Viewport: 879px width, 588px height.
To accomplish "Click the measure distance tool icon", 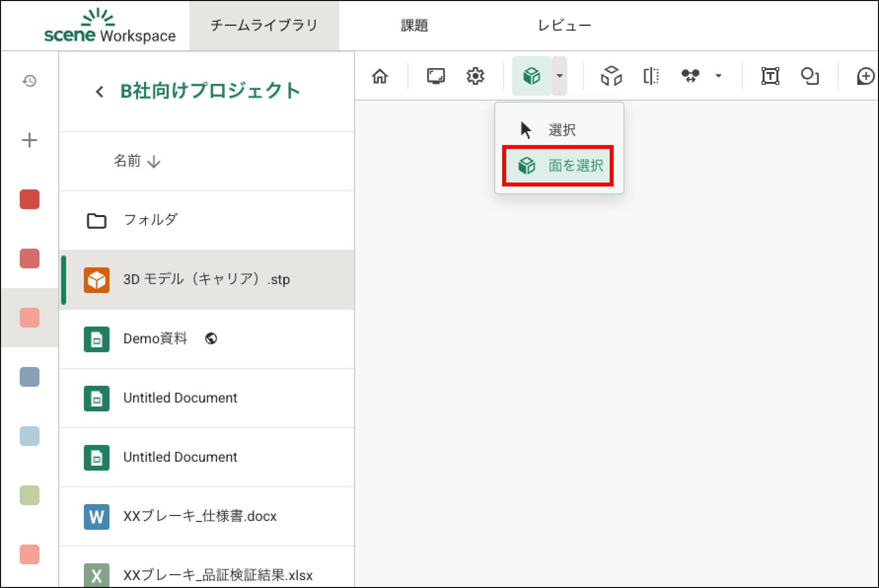I will pos(690,76).
